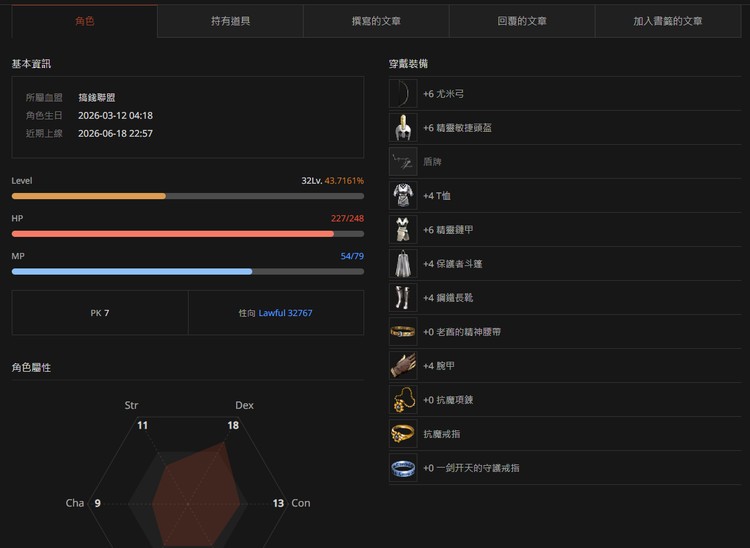Click the 老舊的精神腰帶 belt icon

click(403, 332)
